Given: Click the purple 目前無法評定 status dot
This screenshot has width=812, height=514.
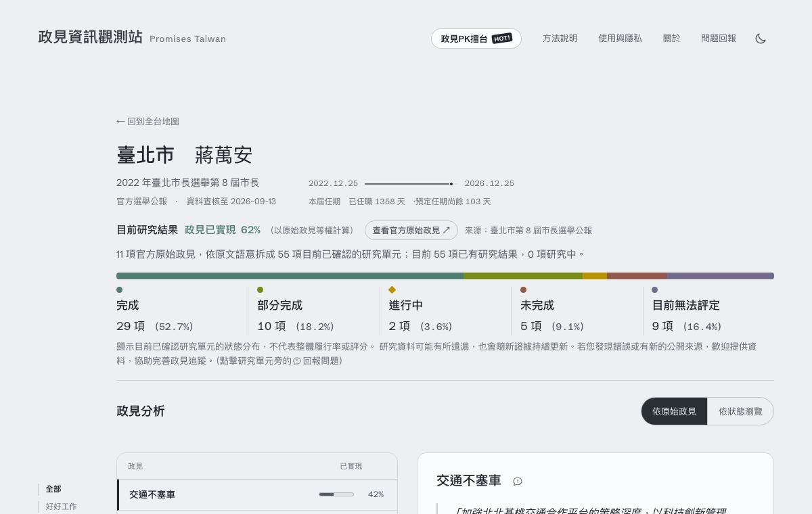Looking at the screenshot, I should 654,289.
